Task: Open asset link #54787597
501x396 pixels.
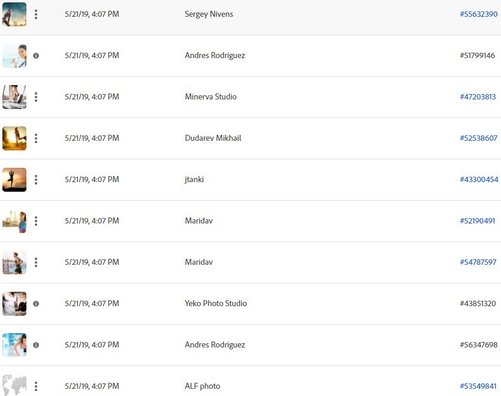Action: [478, 262]
